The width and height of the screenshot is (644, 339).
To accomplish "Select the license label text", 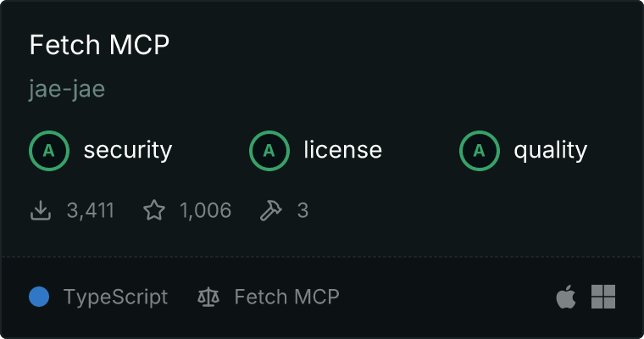I will (343, 149).
